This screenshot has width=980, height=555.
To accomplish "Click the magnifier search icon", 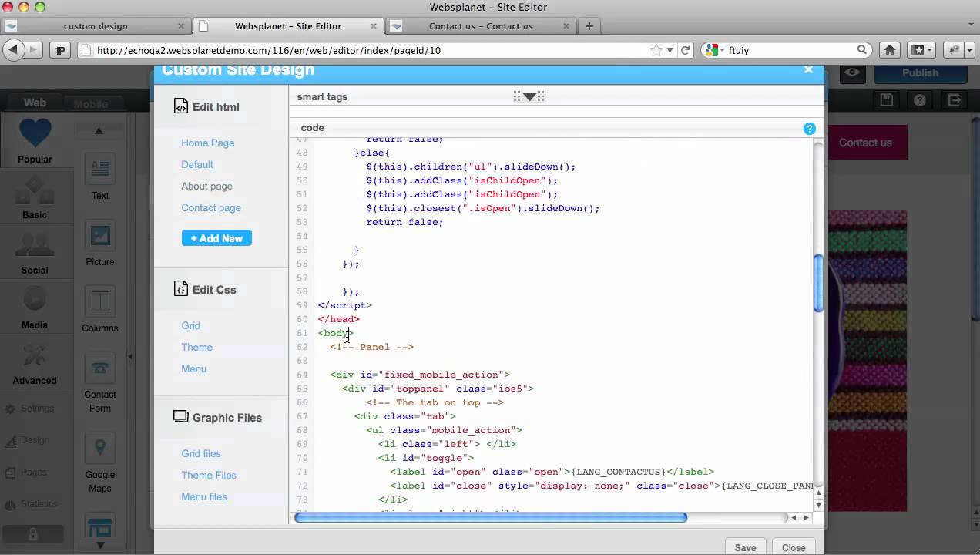I will click(862, 50).
